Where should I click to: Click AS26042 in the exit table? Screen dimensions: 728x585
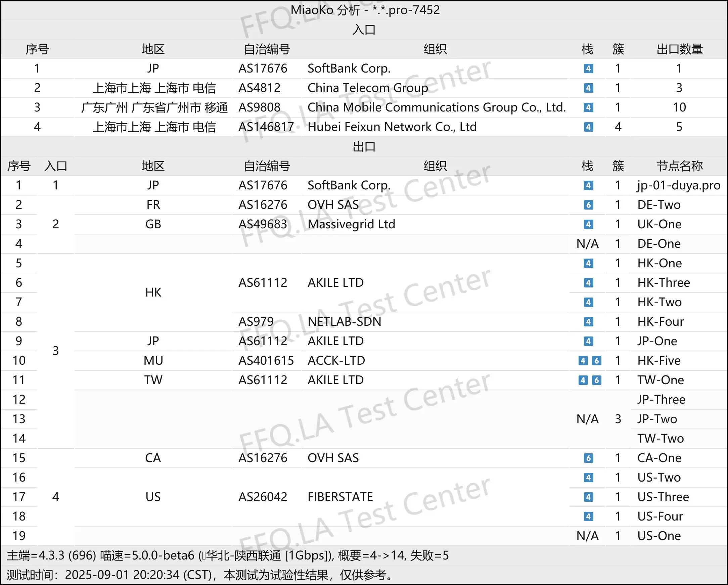coord(263,497)
